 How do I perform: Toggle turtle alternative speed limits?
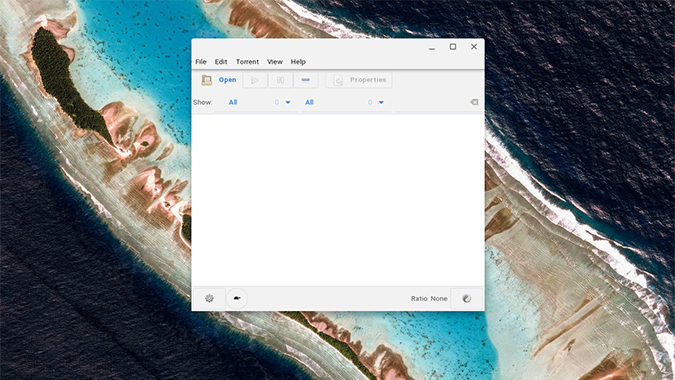point(237,298)
